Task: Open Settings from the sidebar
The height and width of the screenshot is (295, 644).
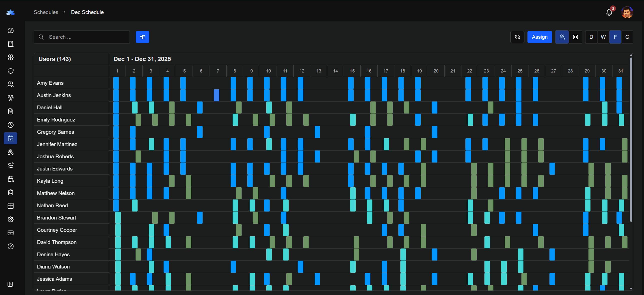Action: 11,219
